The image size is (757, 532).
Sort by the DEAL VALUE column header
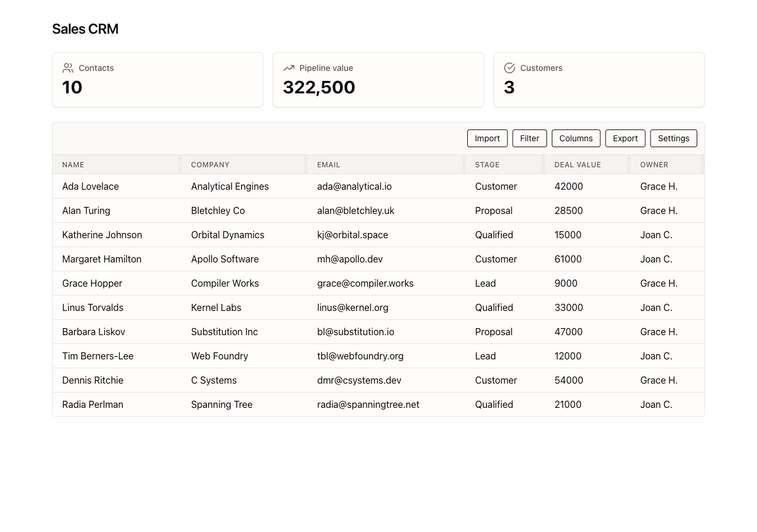point(587,165)
